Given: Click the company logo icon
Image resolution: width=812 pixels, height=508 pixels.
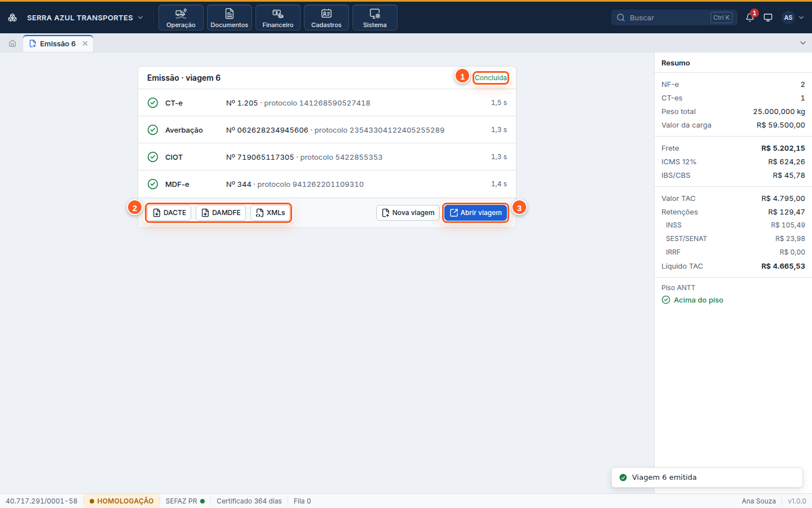Looking at the screenshot, I should click(12, 17).
